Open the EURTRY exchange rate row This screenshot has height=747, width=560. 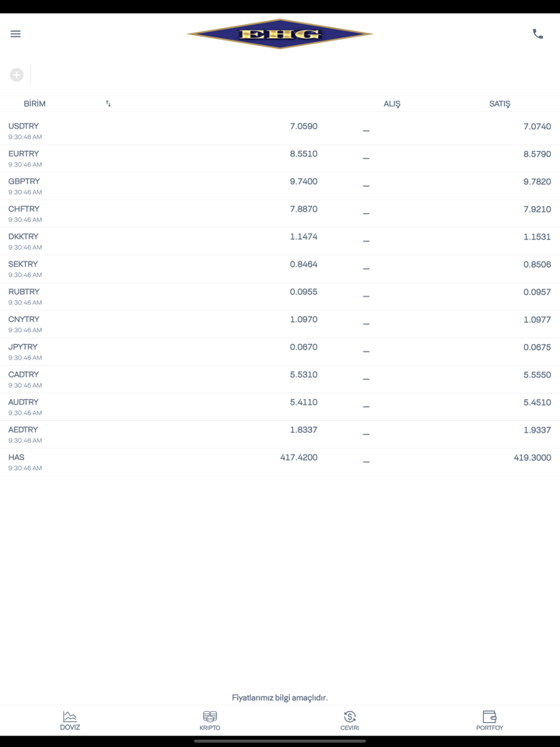[x=280, y=159]
